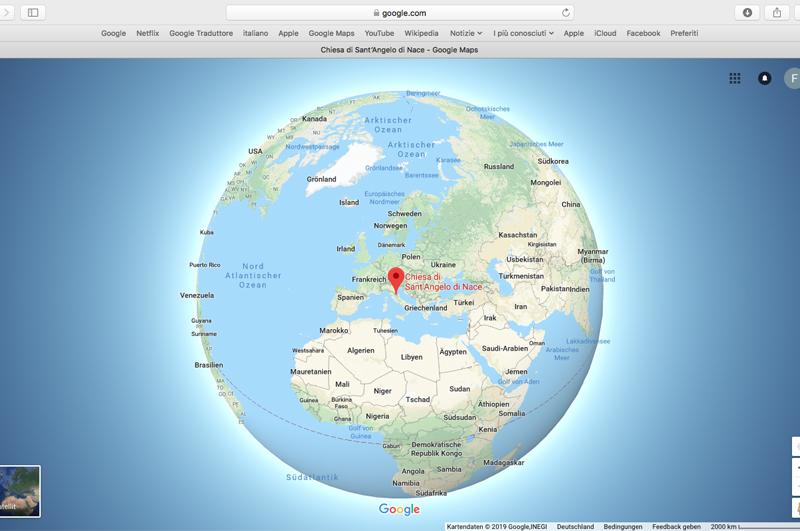The image size is (800, 531).
Task: Expand the Notizie bookmarks dropdown
Action: (466, 33)
